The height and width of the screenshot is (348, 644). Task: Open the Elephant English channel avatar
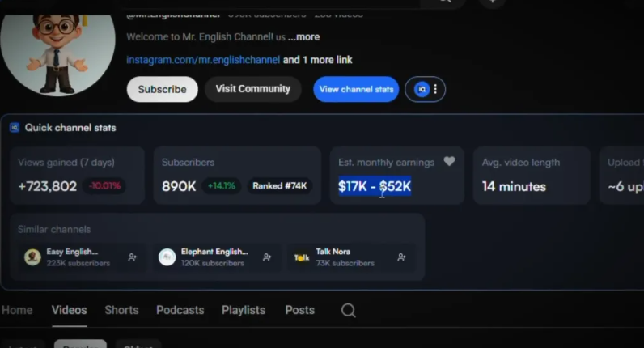167,257
